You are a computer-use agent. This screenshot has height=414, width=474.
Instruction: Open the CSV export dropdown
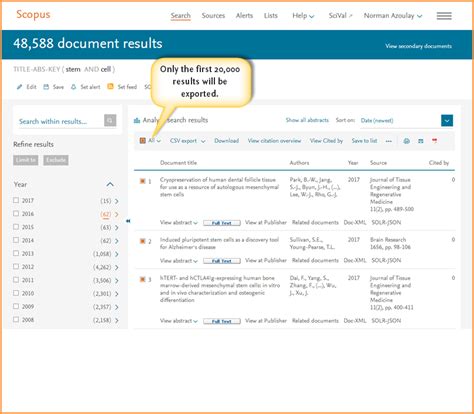(187, 141)
